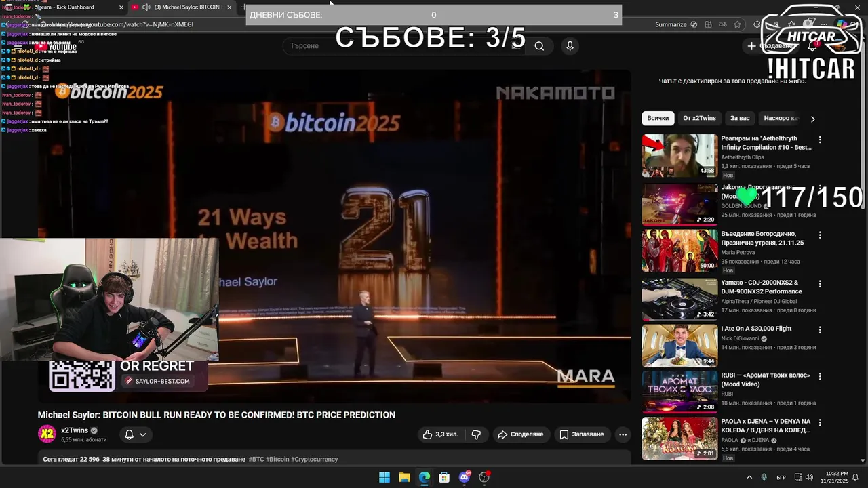
Task: Open Discord from taskbar
Action: click(x=465, y=477)
